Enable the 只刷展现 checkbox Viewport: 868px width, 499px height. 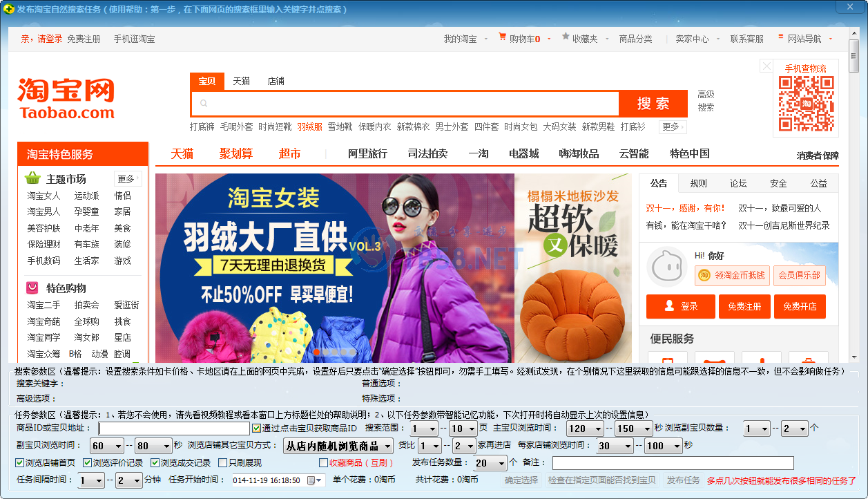[222, 462]
